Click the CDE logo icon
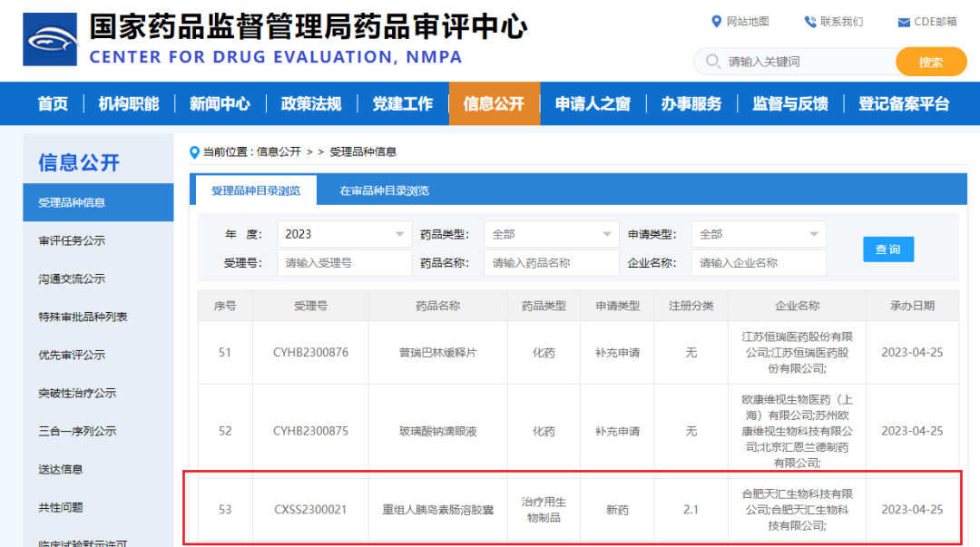The height and width of the screenshot is (547, 980). pyautogui.click(x=51, y=40)
